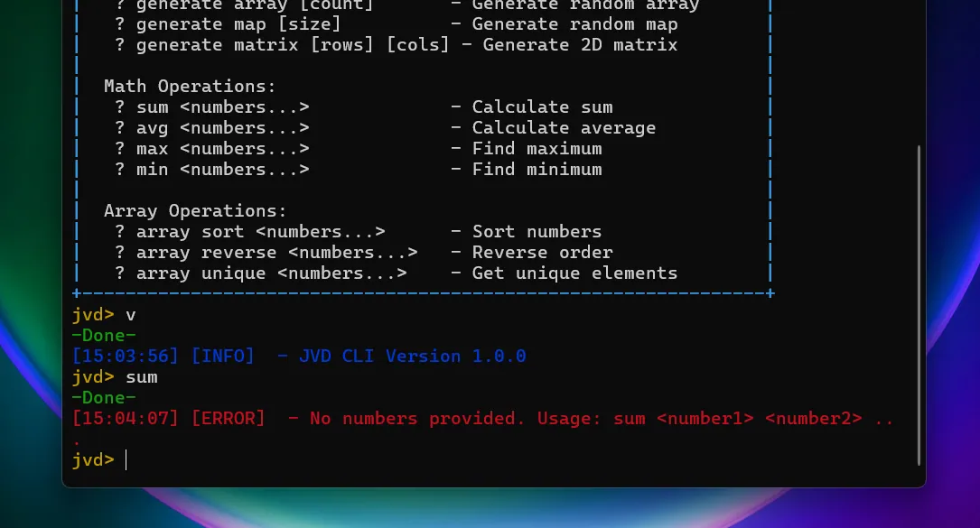Image resolution: width=980 pixels, height=528 pixels.
Task: Click the 'jvd> sum' command line
Action: click(x=115, y=377)
